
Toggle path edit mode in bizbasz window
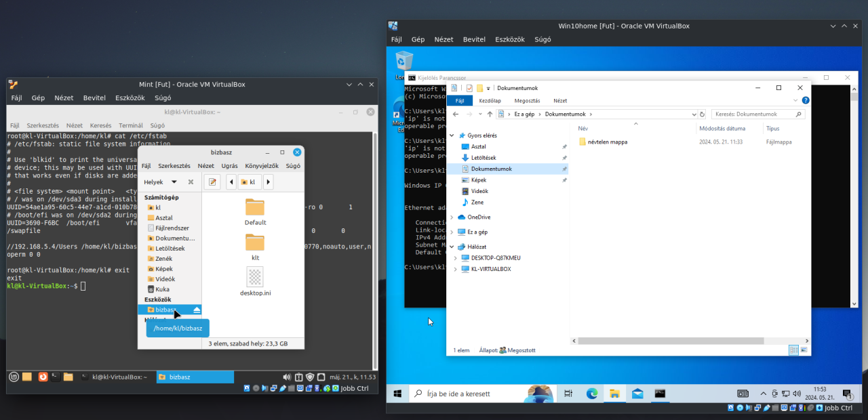pos(212,182)
